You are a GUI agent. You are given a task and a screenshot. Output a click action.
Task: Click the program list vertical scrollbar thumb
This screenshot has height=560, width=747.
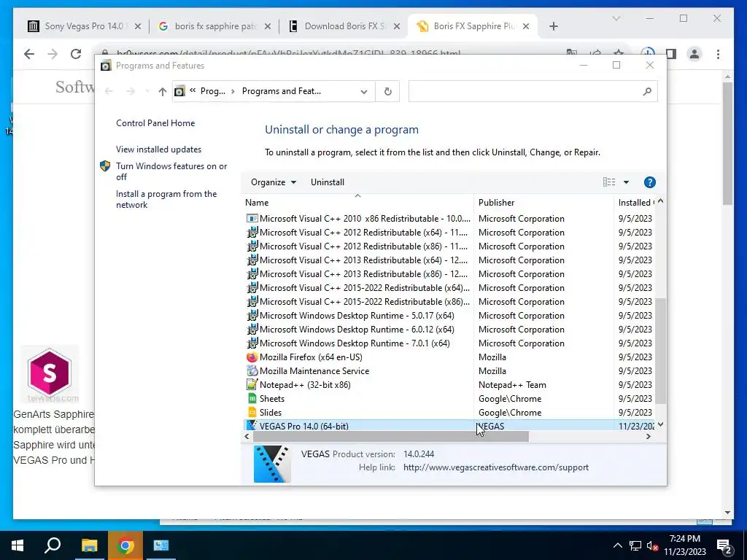tap(660, 351)
